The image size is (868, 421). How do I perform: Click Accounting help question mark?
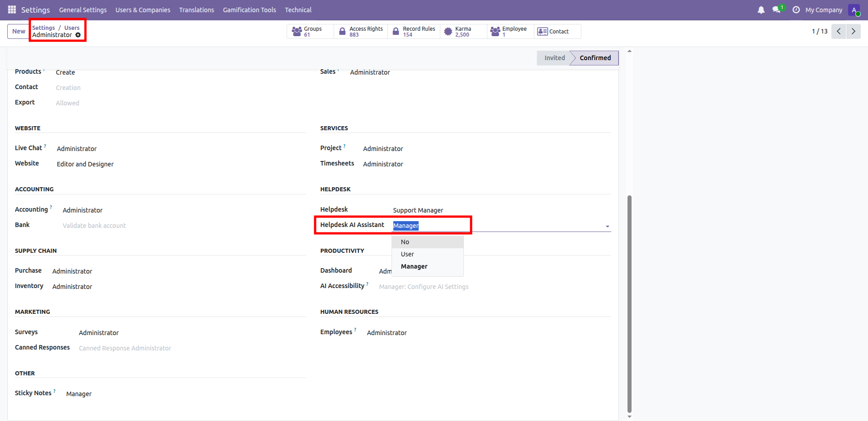(x=51, y=207)
